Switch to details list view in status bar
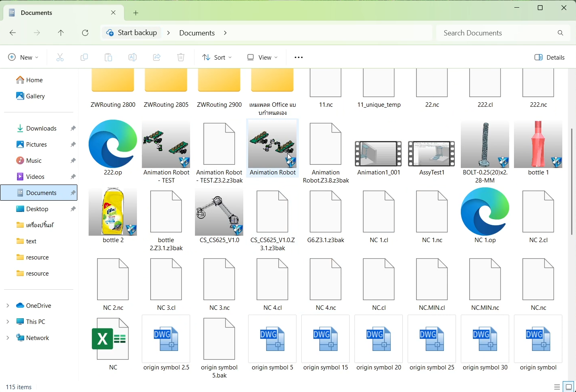The image size is (576, 392). tap(557, 387)
